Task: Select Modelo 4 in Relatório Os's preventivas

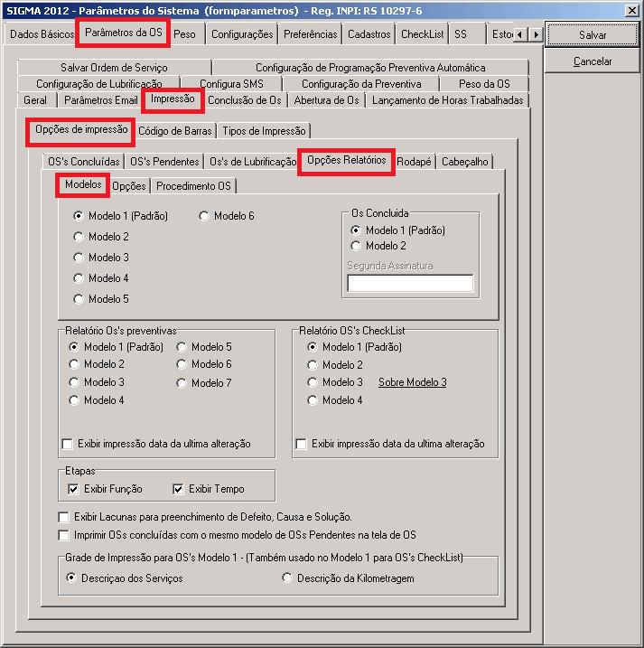Action: point(97,400)
